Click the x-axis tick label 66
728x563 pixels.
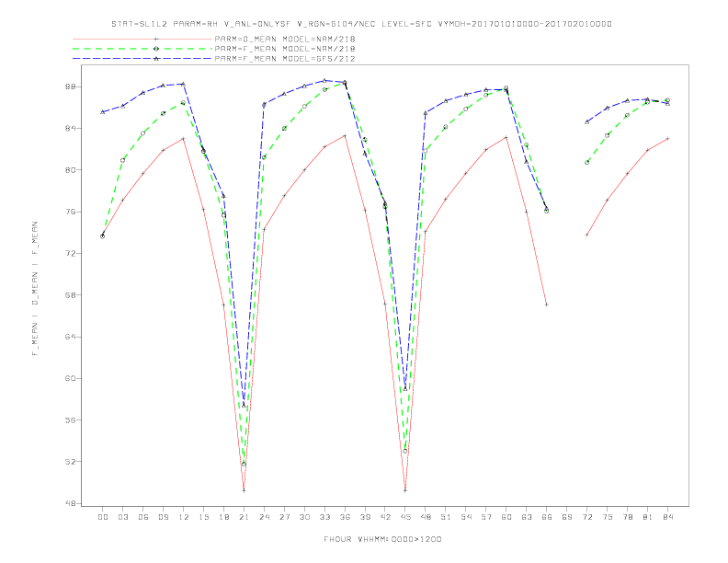tap(547, 517)
